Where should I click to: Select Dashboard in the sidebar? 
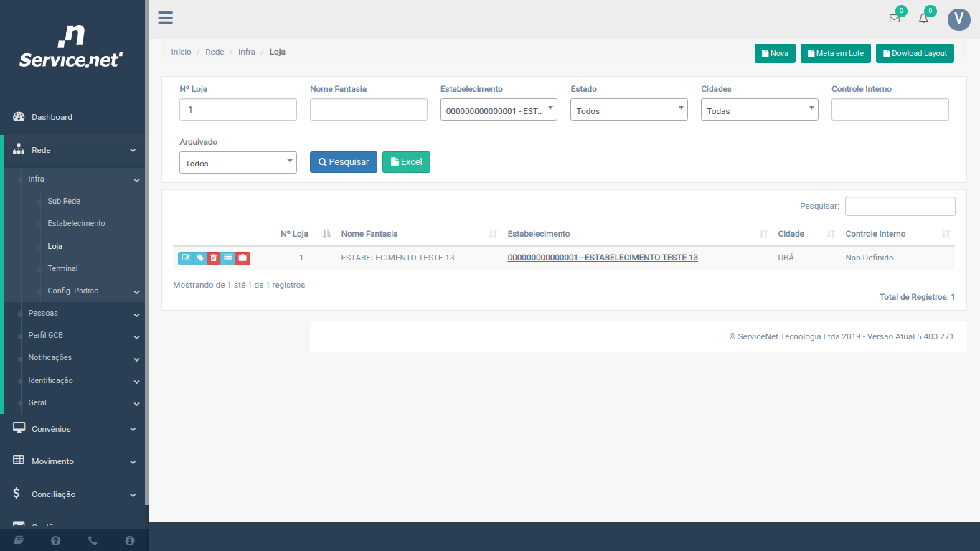point(52,117)
